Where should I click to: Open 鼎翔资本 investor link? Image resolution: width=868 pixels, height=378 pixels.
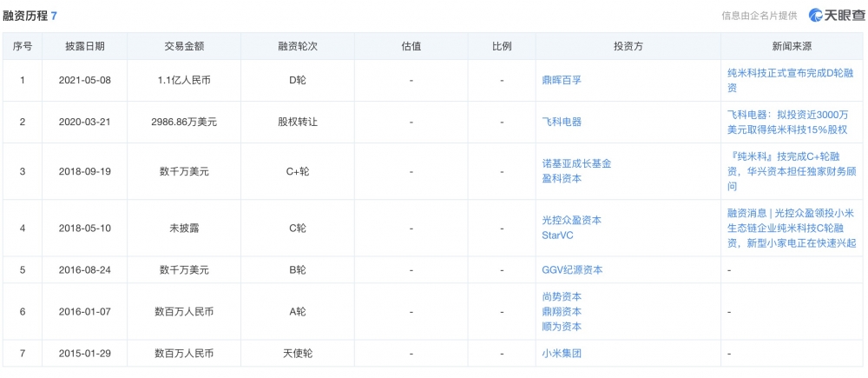click(562, 311)
